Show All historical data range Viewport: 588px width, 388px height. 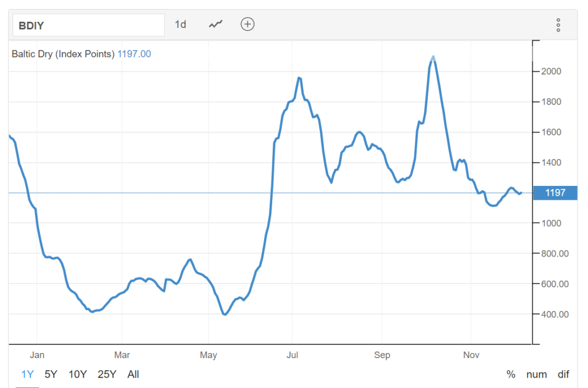pos(133,374)
